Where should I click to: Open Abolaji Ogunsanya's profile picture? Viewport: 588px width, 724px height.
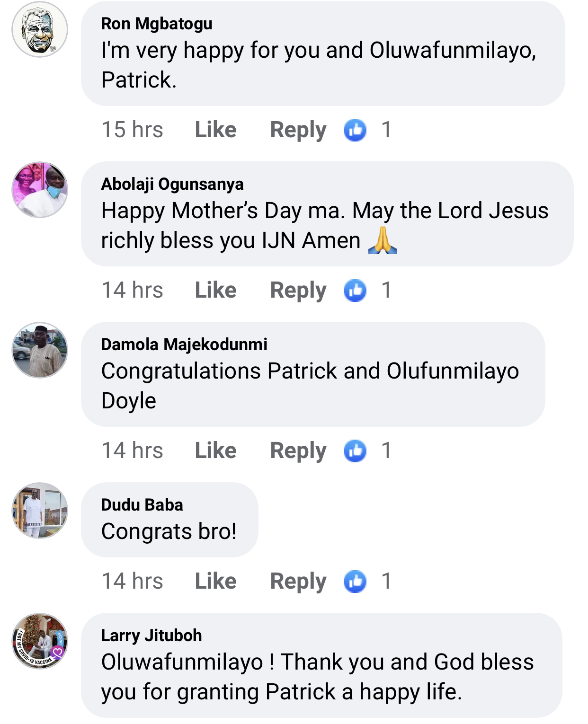[x=40, y=190]
